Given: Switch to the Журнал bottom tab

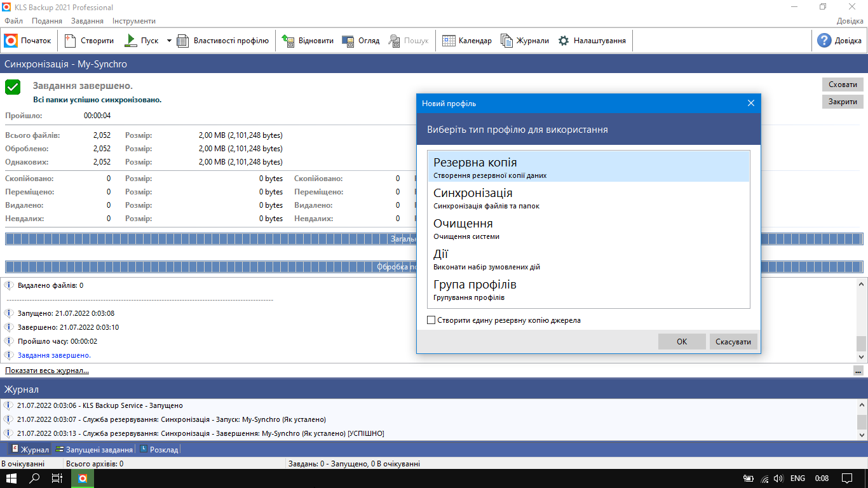Looking at the screenshot, I should (30, 449).
